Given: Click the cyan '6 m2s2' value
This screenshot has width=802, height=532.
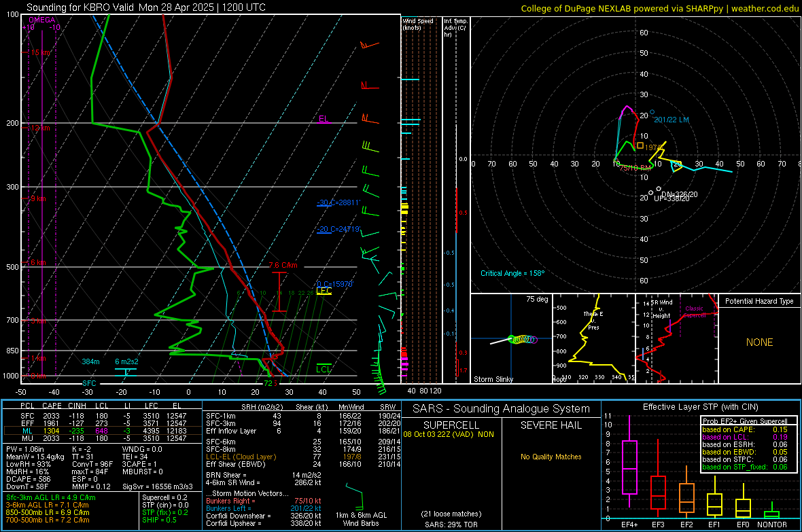Looking at the screenshot, I should tap(126, 361).
